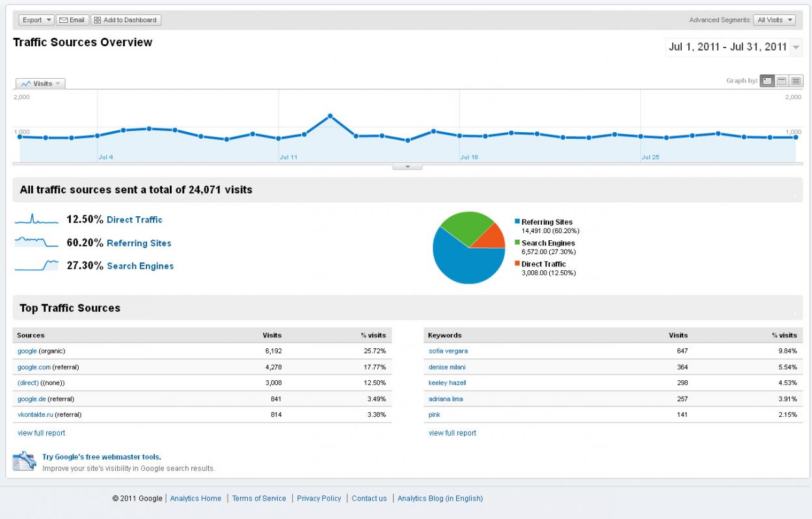Click the orange pie chart slice
812x519 pixels.
[493, 238]
